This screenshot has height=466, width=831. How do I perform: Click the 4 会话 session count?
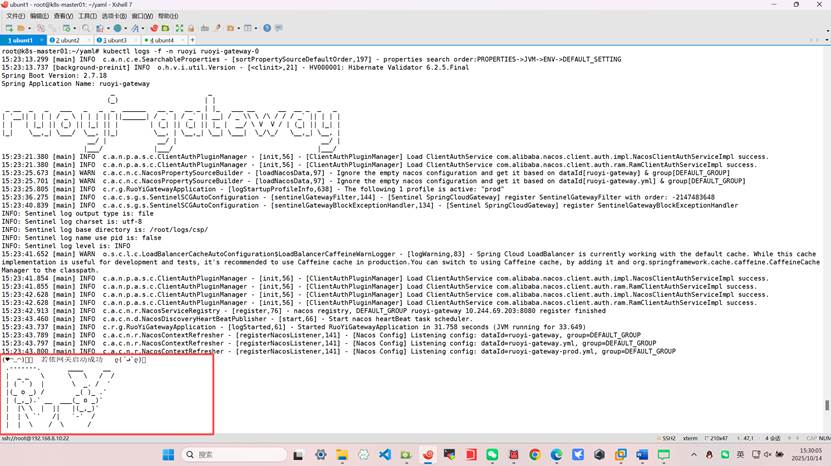(x=773, y=438)
